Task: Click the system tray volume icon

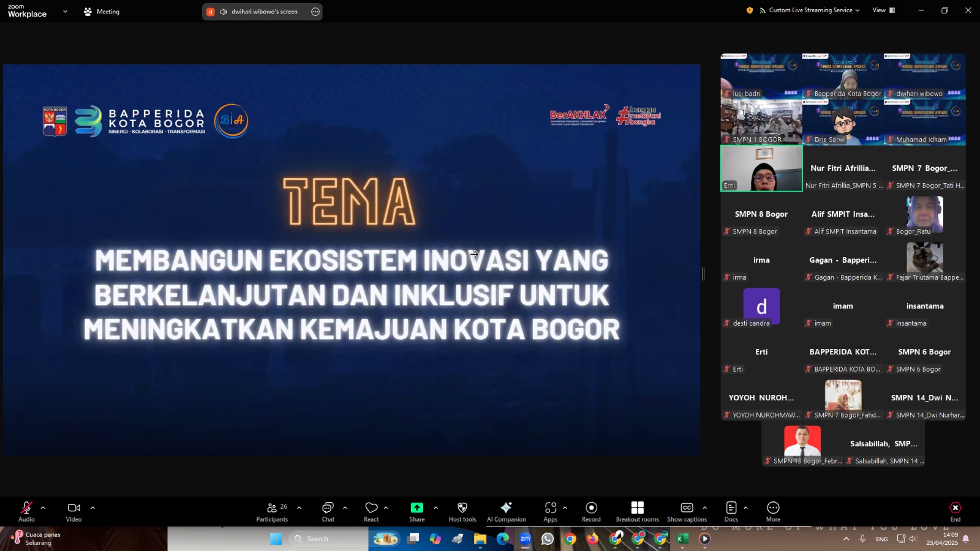Action: [913, 539]
